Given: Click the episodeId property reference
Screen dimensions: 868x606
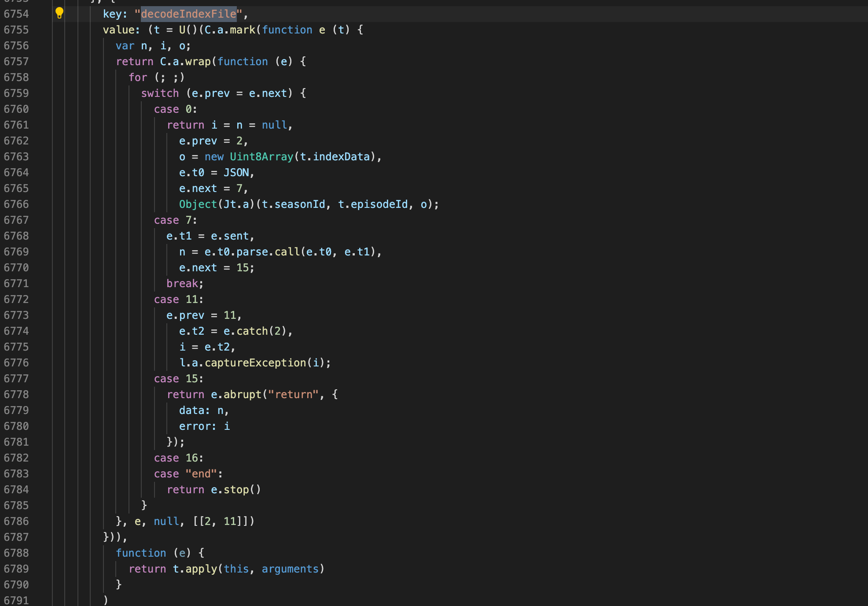Looking at the screenshot, I should click(x=379, y=204).
